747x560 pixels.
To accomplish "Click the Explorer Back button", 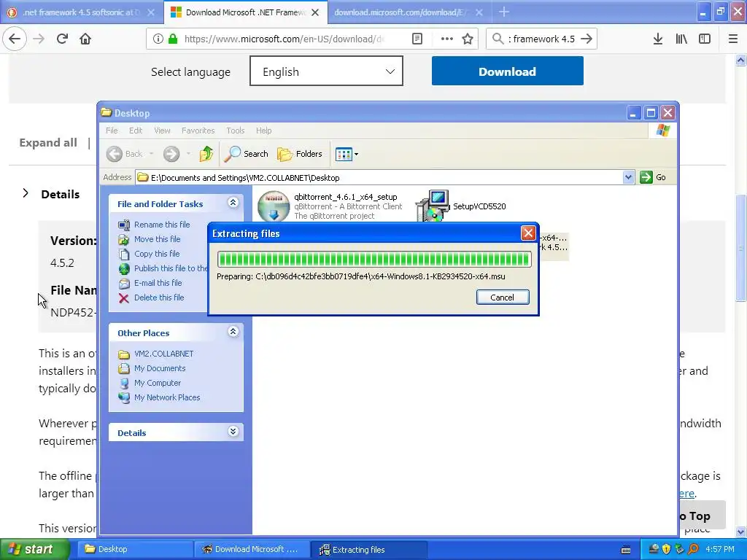I will tap(125, 154).
